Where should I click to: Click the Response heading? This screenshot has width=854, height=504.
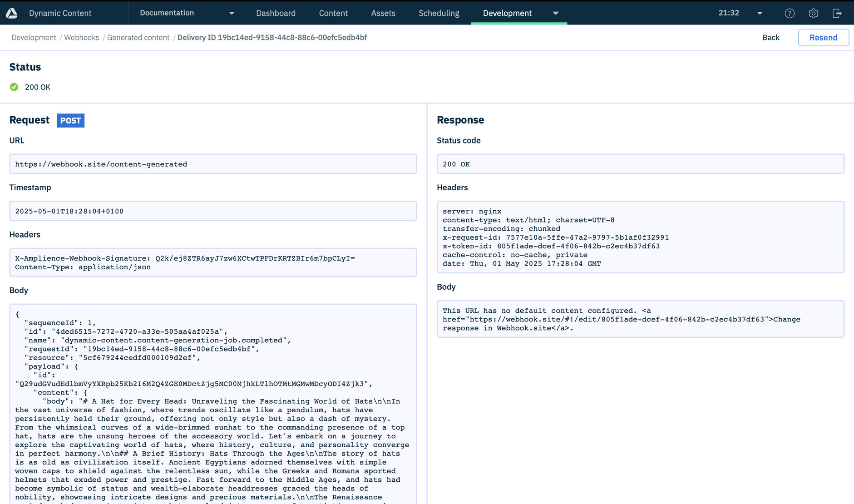coord(460,120)
